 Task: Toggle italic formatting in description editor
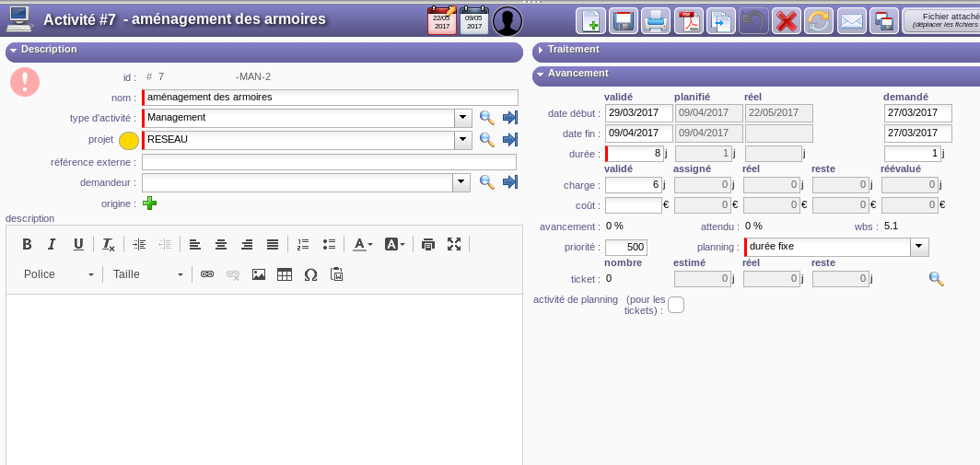tap(52, 244)
